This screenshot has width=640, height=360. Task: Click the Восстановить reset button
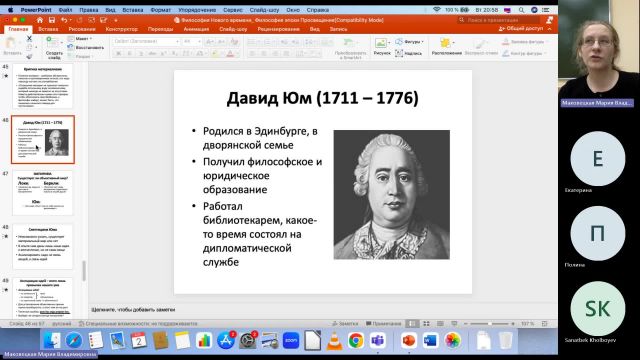pos(86,47)
